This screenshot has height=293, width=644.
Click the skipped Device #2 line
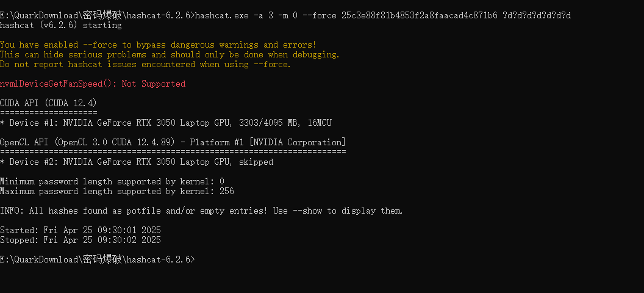[x=137, y=162]
